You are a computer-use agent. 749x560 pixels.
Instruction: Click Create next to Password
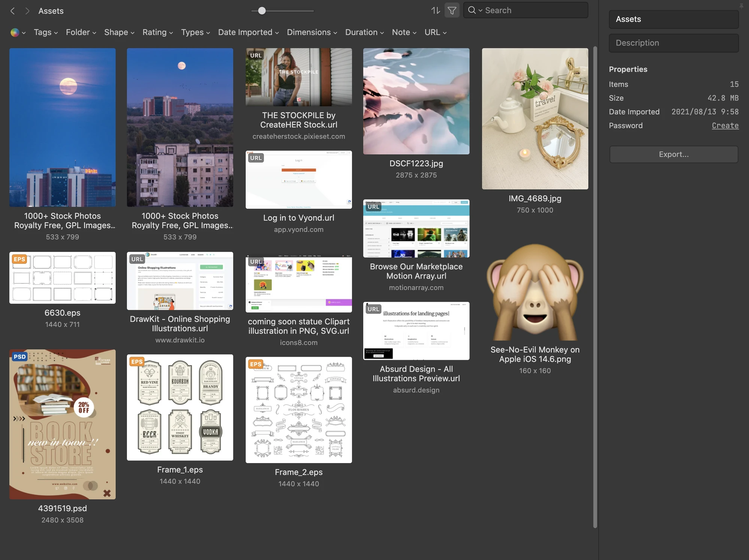(725, 125)
